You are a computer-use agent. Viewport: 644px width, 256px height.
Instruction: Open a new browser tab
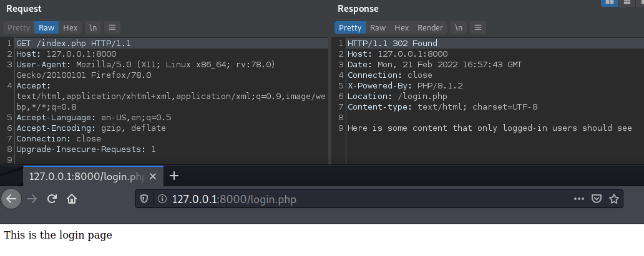pyautogui.click(x=174, y=176)
